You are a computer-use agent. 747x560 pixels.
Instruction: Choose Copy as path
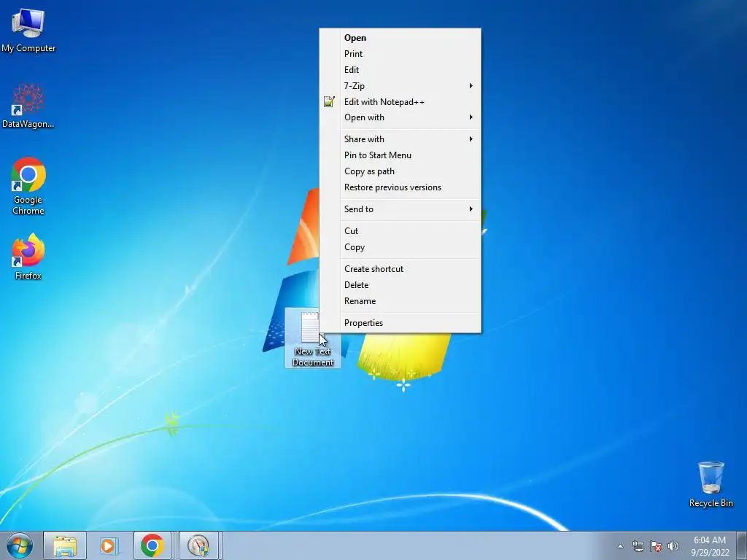400,171
